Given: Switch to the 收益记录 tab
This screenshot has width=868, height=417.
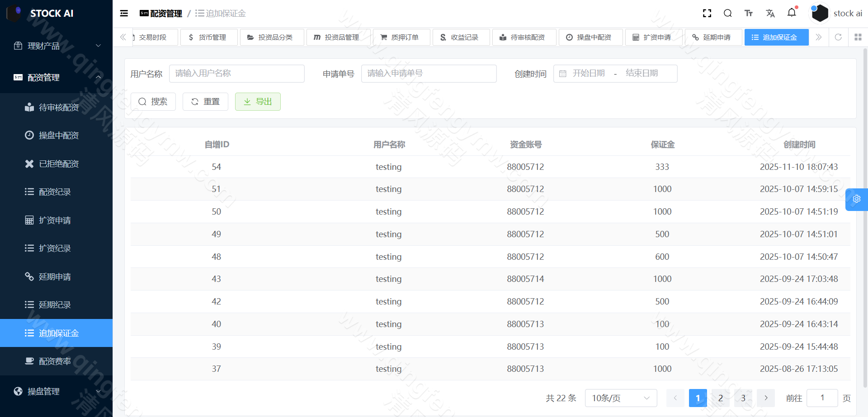Looking at the screenshot, I should click(x=461, y=37).
